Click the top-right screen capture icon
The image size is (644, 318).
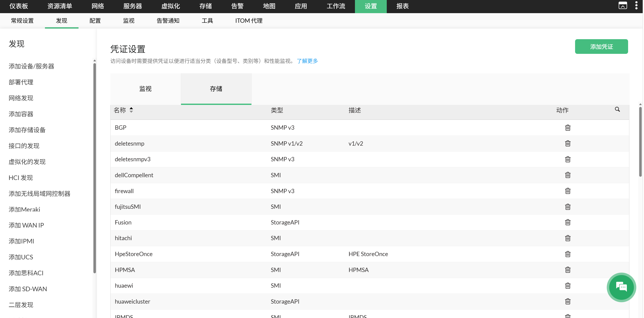623,6
